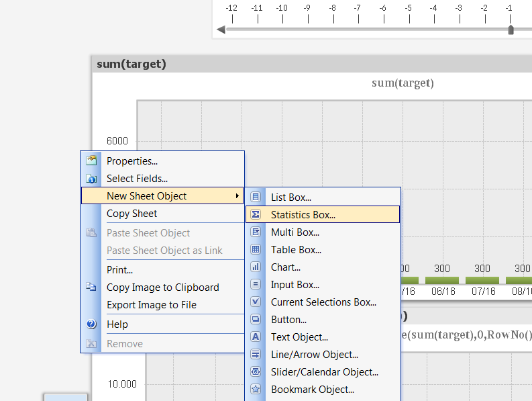Viewport: 532px width, 401px height.
Task: Open the Print... menu option
Action: click(x=119, y=270)
